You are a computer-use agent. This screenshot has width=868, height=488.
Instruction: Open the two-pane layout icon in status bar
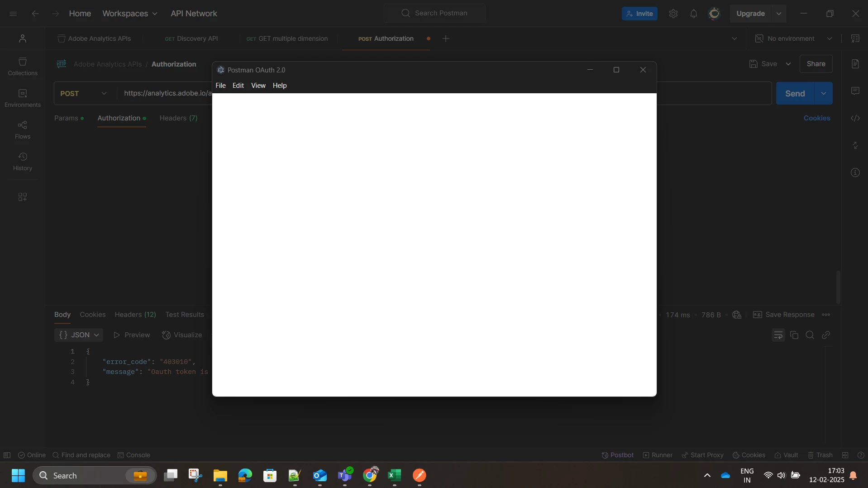tap(845, 455)
